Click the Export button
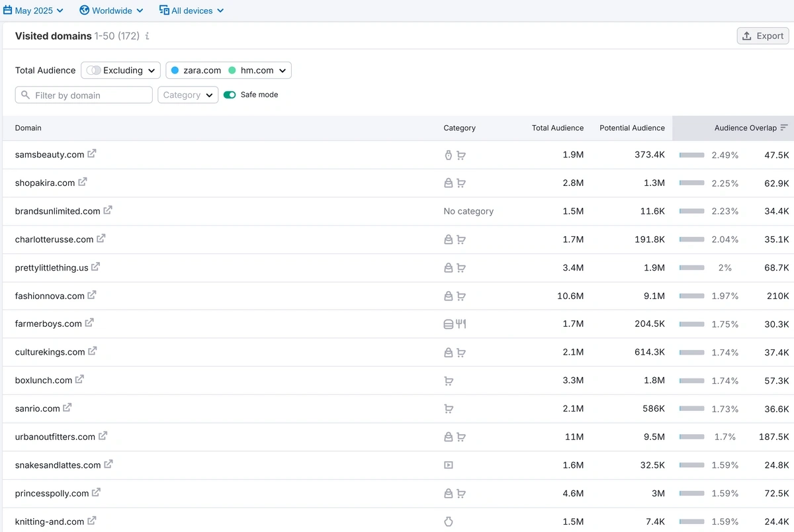This screenshot has height=532, width=794. (763, 36)
